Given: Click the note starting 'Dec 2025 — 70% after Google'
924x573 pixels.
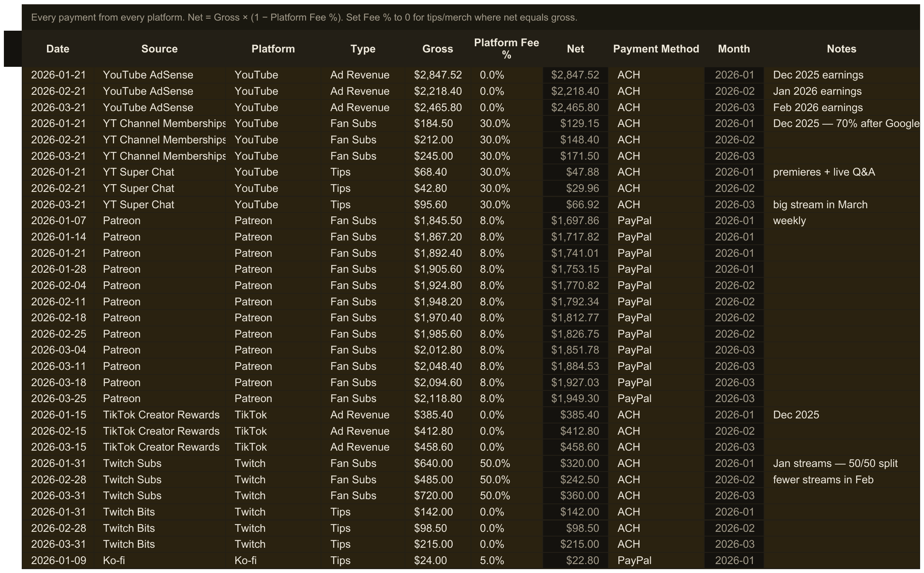Looking at the screenshot, I should click(x=846, y=124).
